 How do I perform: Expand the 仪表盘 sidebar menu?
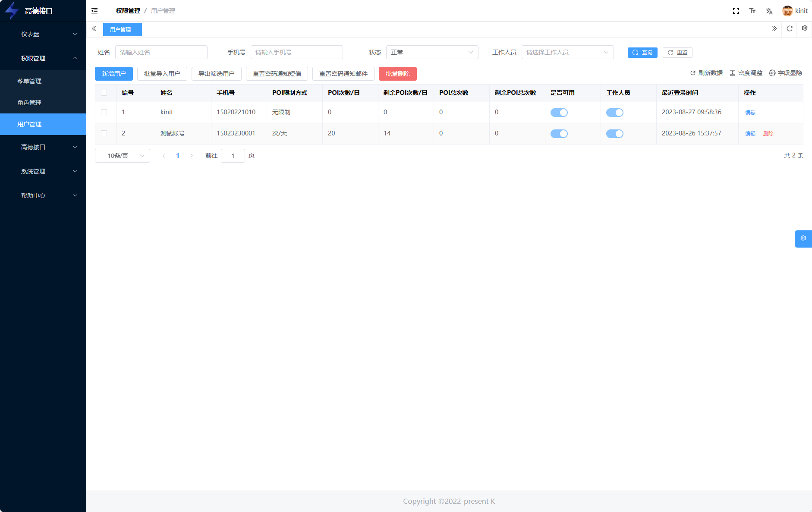(43, 34)
